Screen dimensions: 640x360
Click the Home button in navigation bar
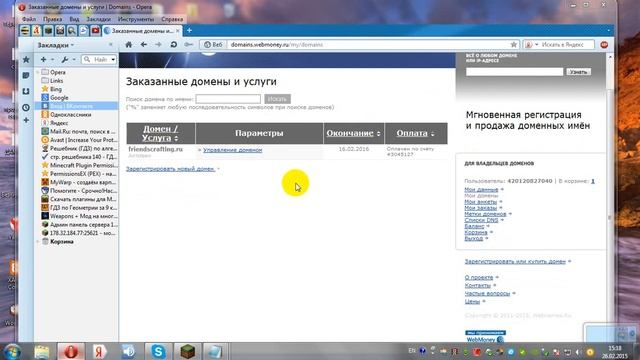tap(129, 44)
